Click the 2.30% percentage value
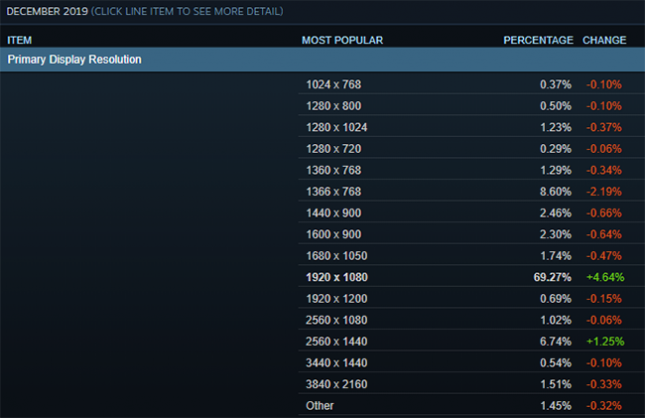Image resolution: width=645 pixels, height=418 pixels. 556,235
